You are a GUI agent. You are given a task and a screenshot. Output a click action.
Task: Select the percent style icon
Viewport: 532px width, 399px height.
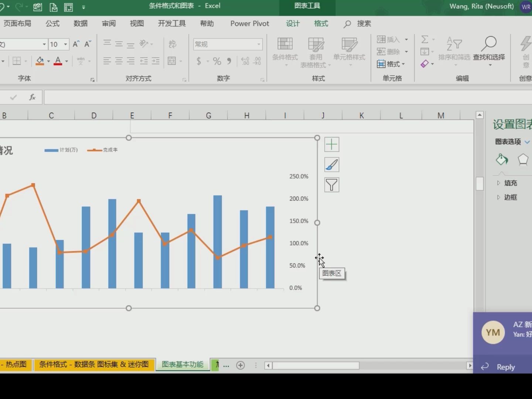click(x=217, y=61)
